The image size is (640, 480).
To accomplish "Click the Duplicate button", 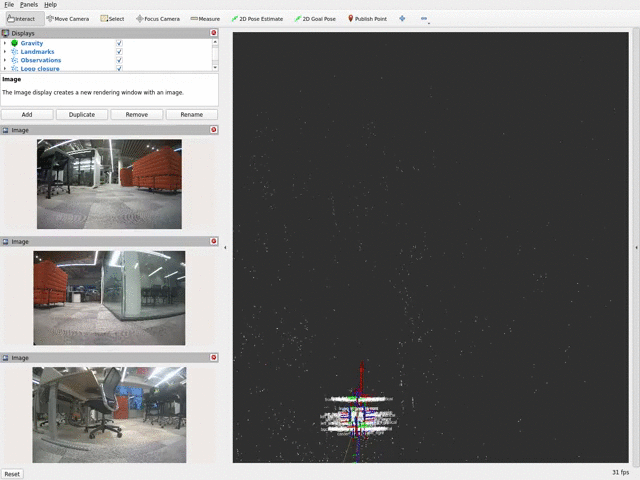I will [x=82, y=115].
